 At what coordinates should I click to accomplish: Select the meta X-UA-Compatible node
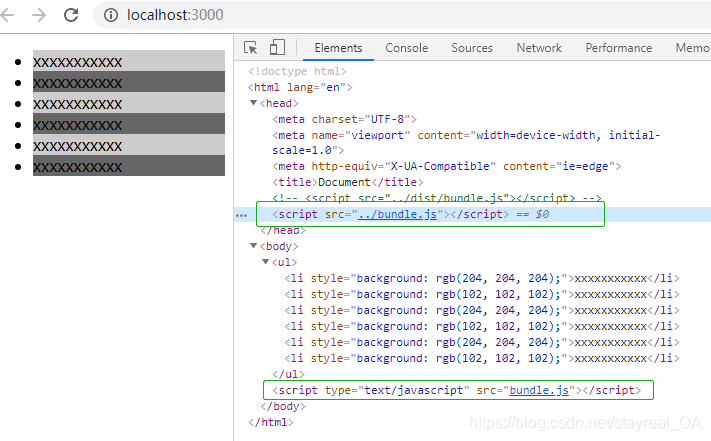click(447, 166)
